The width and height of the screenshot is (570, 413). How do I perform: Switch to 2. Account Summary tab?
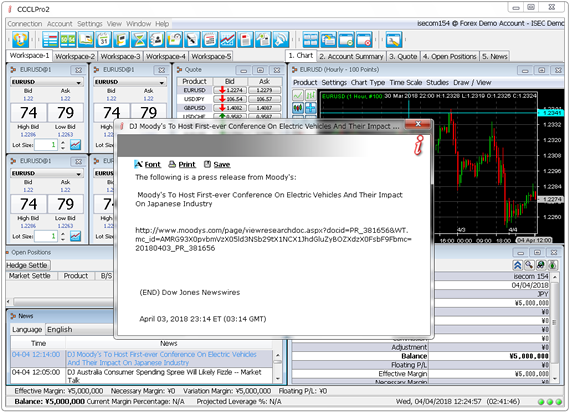[x=351, y=56]
